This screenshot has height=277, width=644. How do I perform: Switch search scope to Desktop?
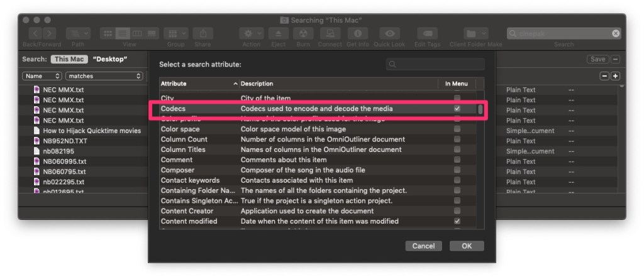click(x=110, y=59)
